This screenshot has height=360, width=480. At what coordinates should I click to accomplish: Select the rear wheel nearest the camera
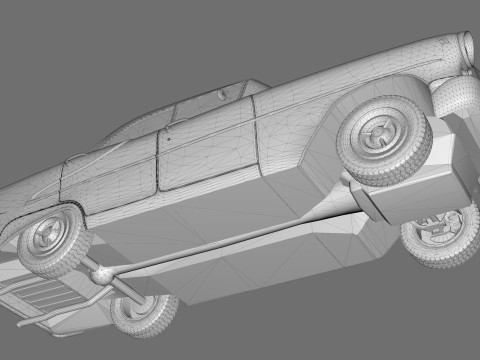[384, 140]
